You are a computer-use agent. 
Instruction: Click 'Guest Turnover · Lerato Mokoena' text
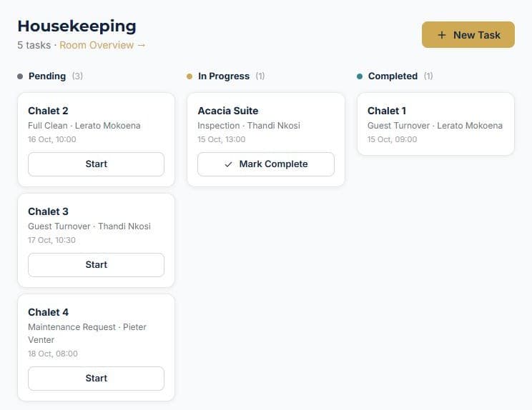(x=435, y=126)
